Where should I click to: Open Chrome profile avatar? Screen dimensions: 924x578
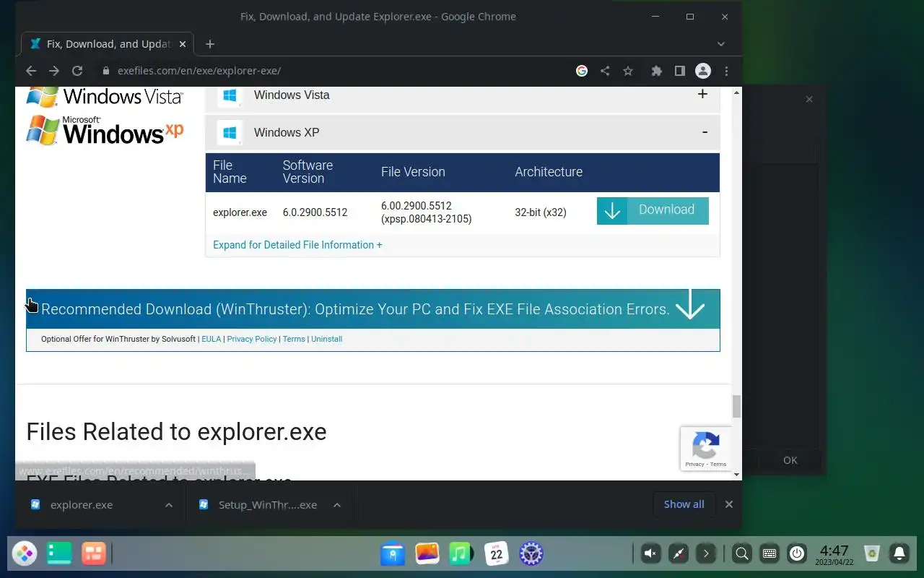(x=702, y=71)
